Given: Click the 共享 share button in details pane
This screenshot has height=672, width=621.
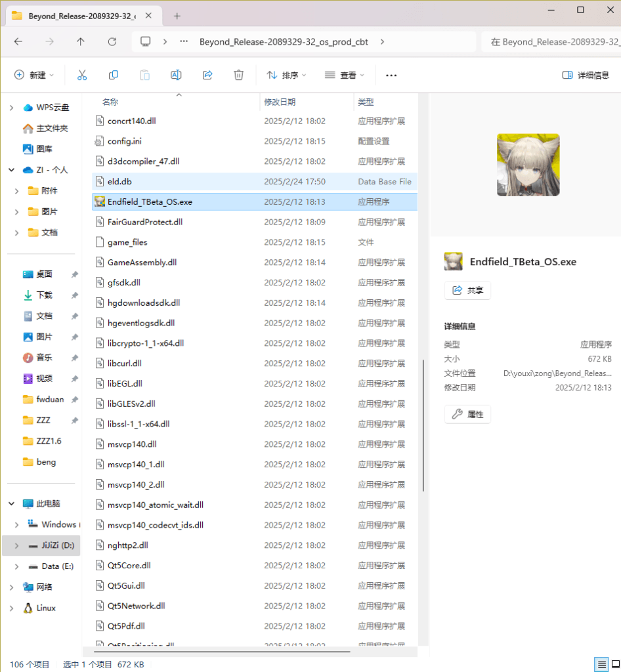Looking at the screenshot, I should (467, 290).
